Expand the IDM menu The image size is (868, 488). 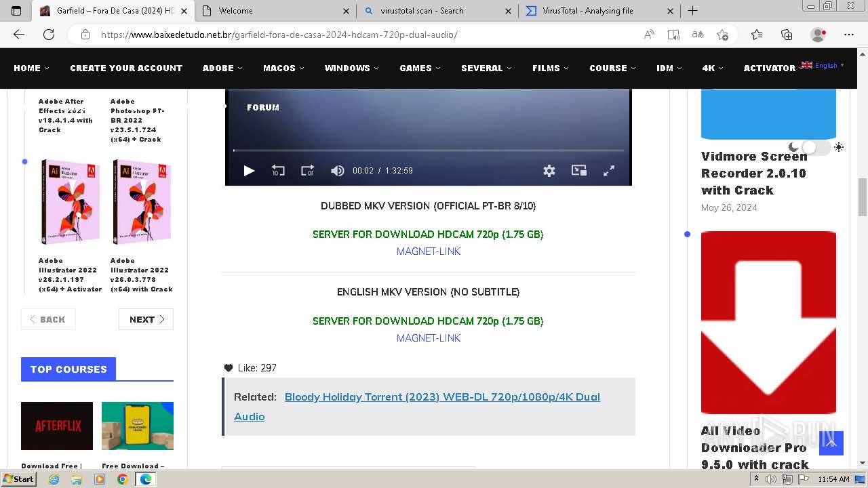point(669,68)
